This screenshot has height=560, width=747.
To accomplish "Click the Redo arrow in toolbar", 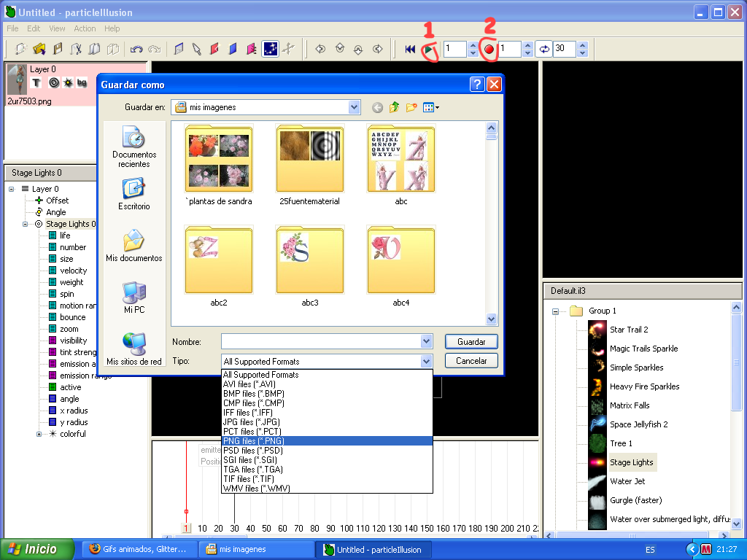I will pyautogui.click(x=155, y=49).
